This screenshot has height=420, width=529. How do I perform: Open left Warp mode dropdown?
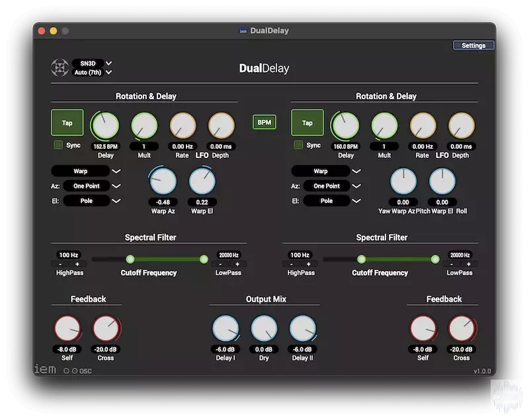pos(86,171)
